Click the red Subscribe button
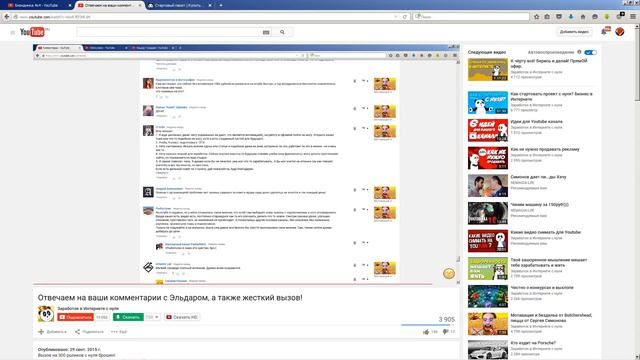The image size is (640, 360). (76, 317)
